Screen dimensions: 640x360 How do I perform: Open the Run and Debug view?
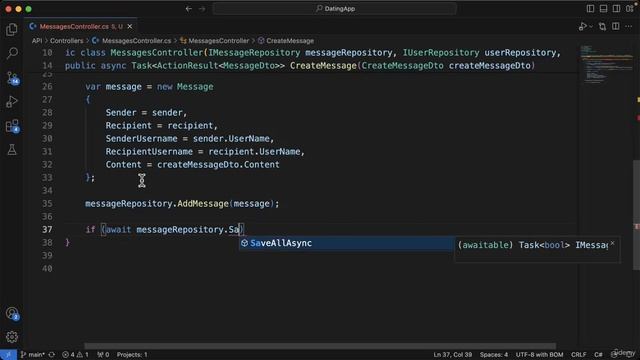(x=12, y=102)
